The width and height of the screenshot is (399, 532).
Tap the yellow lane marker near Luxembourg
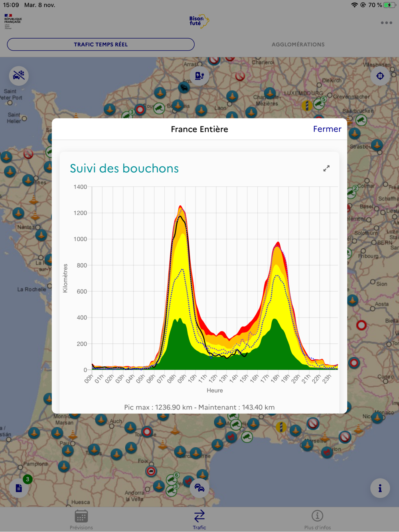pyautogui.click(x=307, y=105)
